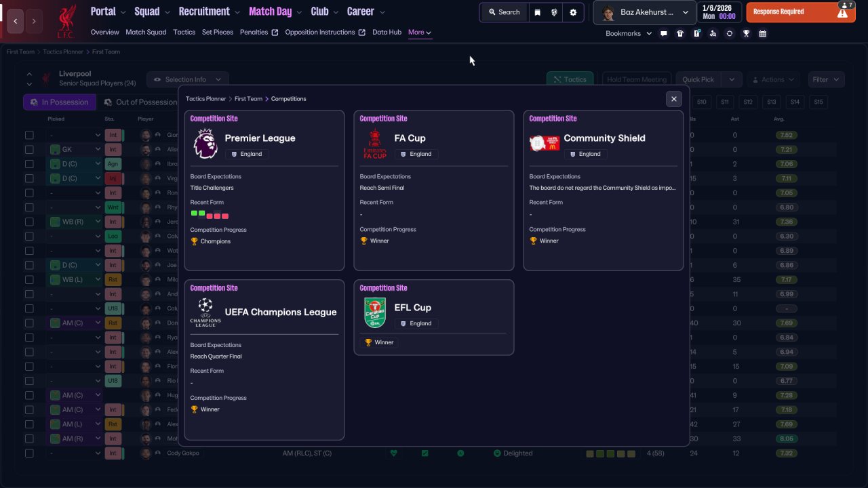868x488 pixels.
Task: Close the Competitions dialog with the X
Action: 673,99
